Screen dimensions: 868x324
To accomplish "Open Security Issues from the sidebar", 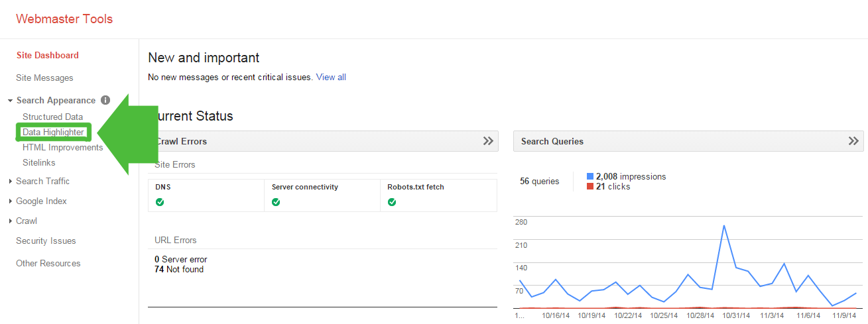I will coord(46,241).
